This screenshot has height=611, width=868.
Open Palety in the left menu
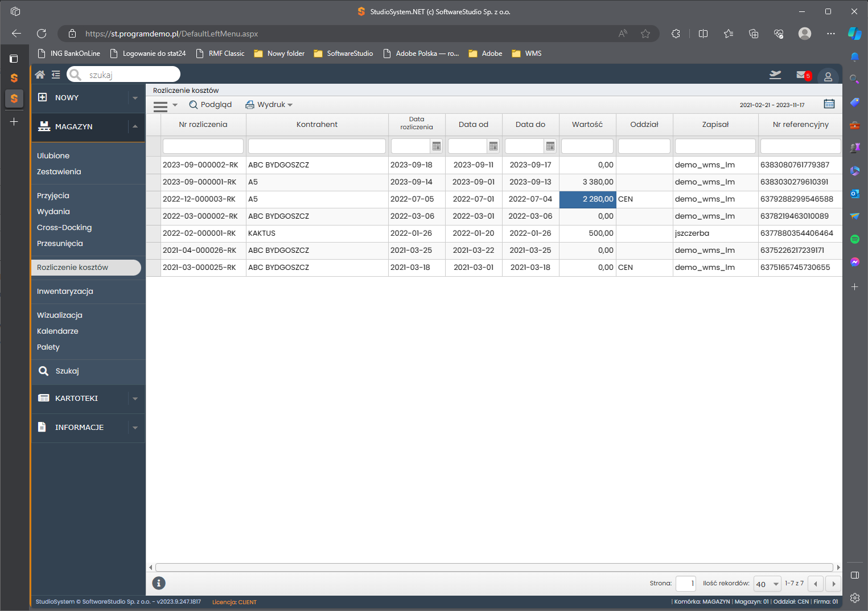click(48, 347)
